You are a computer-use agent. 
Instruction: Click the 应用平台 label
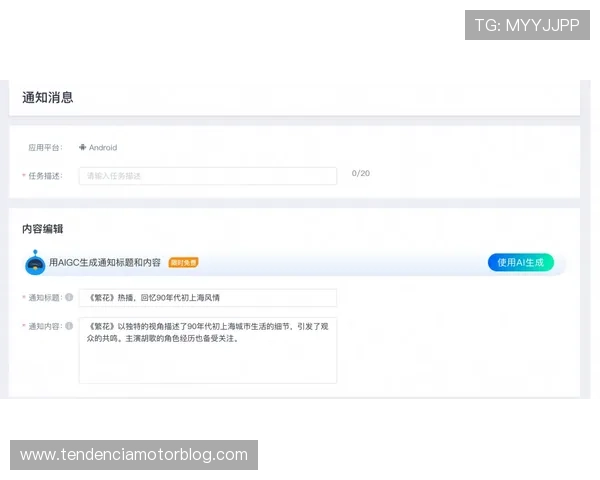click(x=45, y=148)
